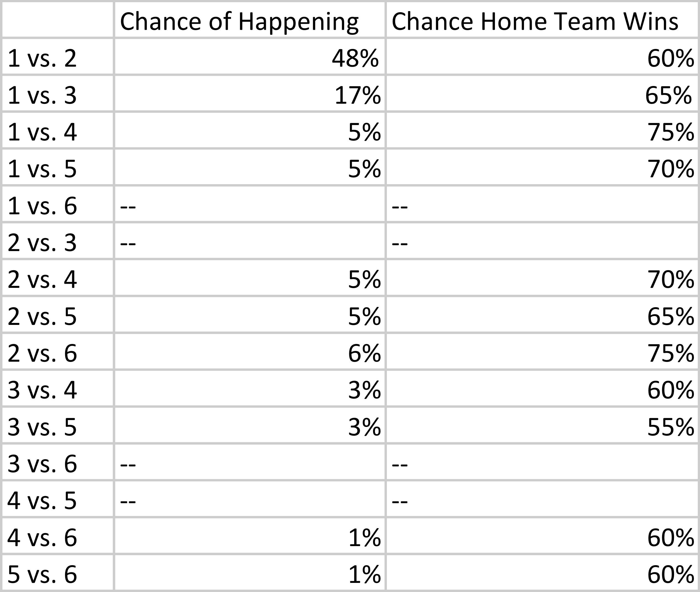Select the "1 vs. 4" row label
The image size is (700, 592).
[42, 132]
